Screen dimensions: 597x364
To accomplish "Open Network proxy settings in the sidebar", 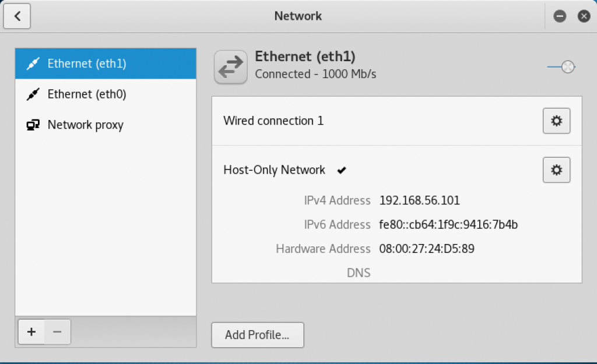I will 106,125.
